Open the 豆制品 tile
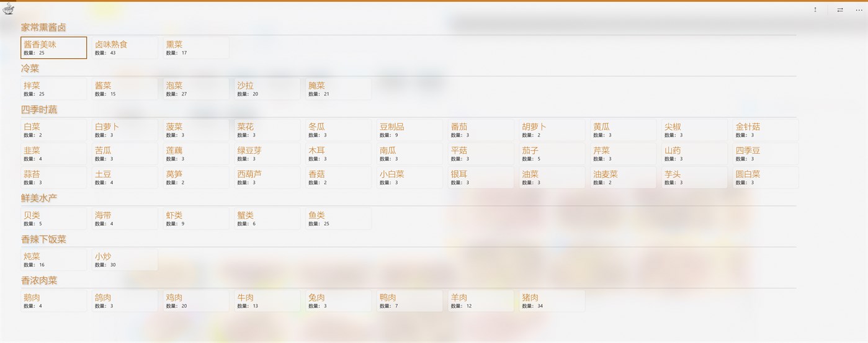This screenshot has height=343, width=868. click(409, 130)
